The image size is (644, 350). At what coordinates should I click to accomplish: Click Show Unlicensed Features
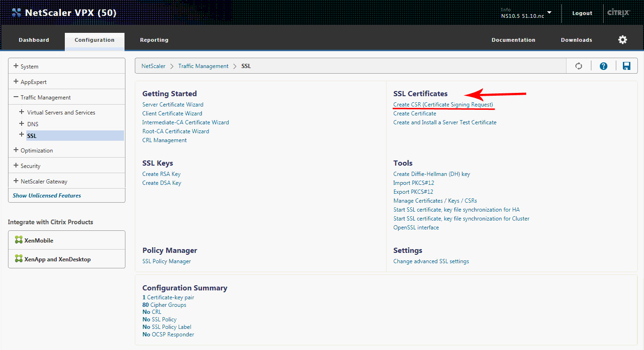click(x=47, y=196)
